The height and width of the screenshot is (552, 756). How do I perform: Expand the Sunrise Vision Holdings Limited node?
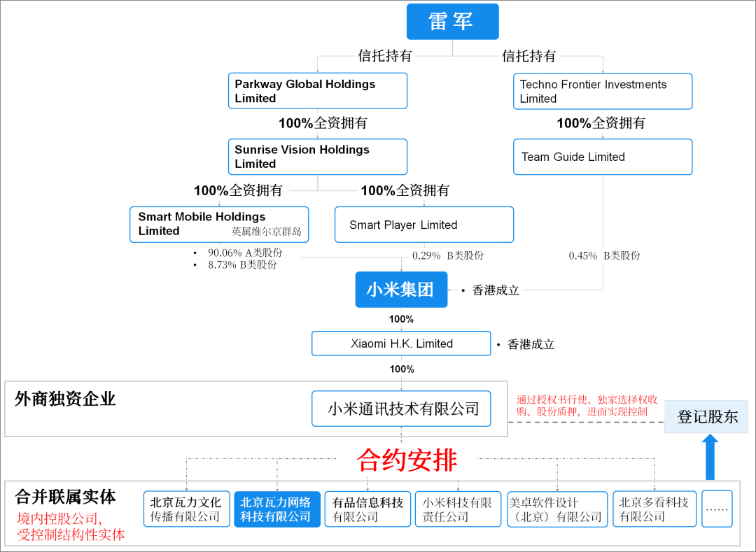click(317, 156)
